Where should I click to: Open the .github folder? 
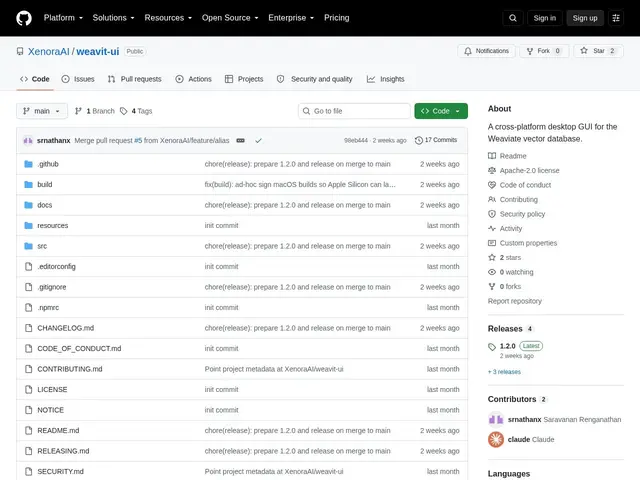click(x=48, y=164)
